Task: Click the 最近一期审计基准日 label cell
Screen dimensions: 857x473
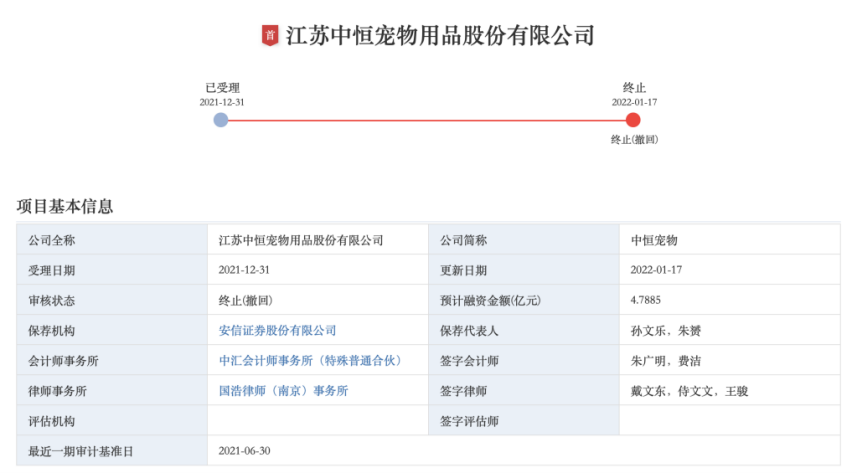Action: (112, 451)
